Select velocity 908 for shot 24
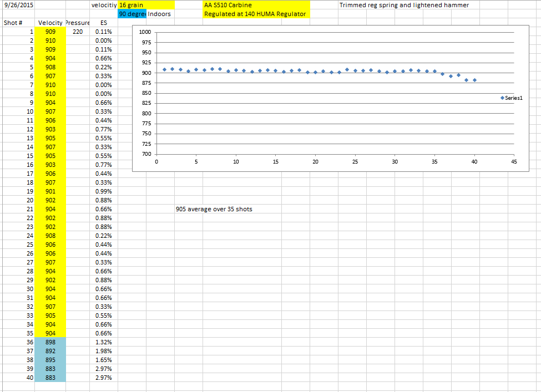This screenshot has height=392, width=541. pos(50,236)
